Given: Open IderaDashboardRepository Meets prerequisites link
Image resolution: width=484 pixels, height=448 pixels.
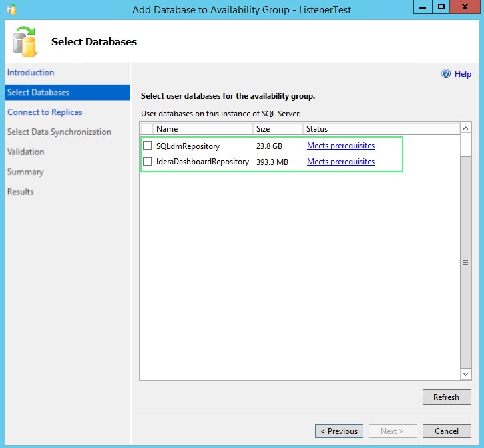Looking at the screenshot, I should click(x=341, y=162).
